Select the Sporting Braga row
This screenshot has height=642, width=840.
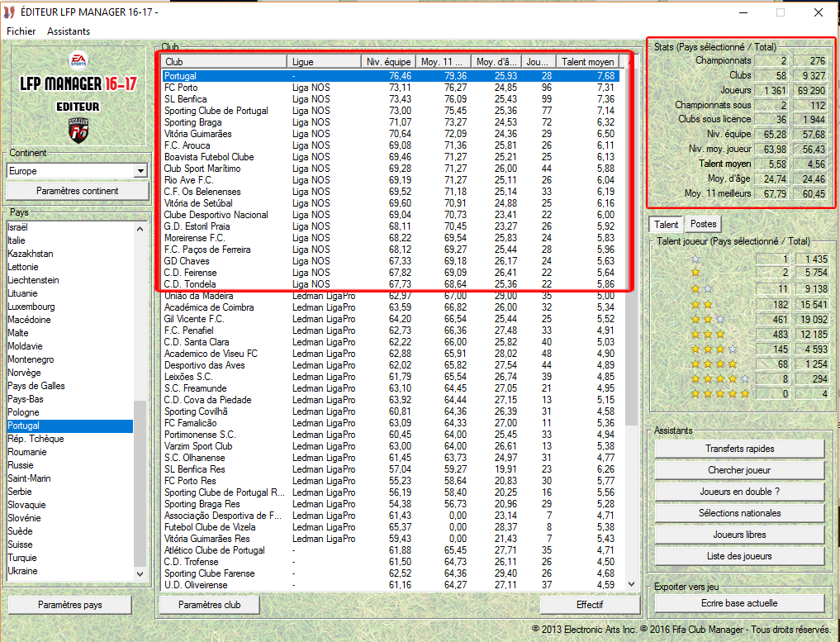391,122
